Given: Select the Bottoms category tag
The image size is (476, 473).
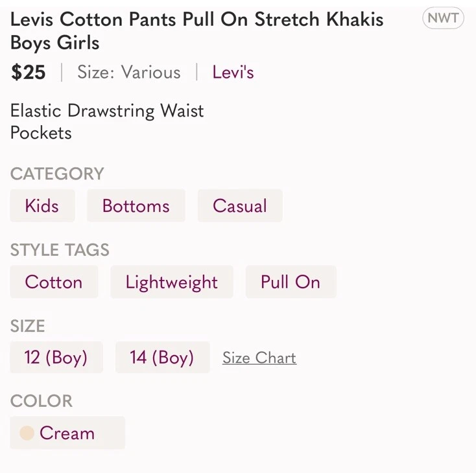Looking at the screenshot, I should click(x=136, y=206).
